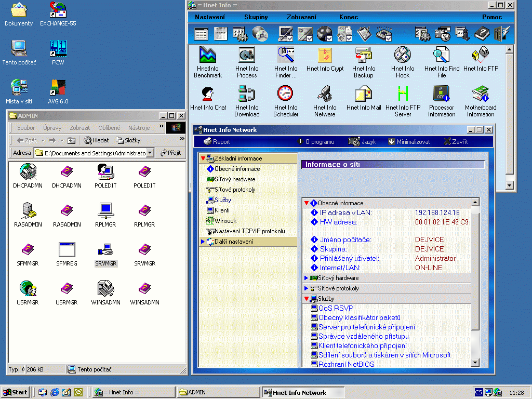The width and height of the screenshot is (532, 399).
Task: Open Processor Information icon
Action: 441,94
